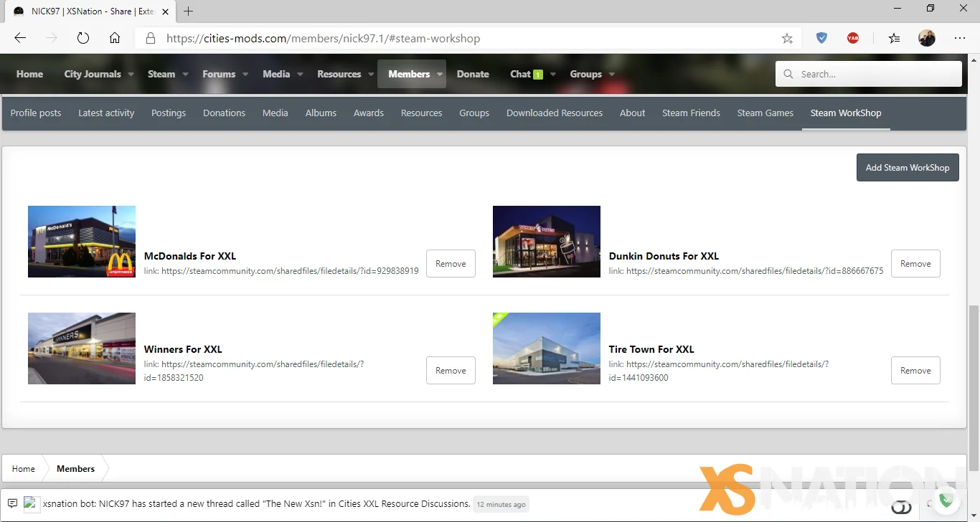
Task: Open the blue shield extension
Action: pyautogui.click(x=821, y=39)
